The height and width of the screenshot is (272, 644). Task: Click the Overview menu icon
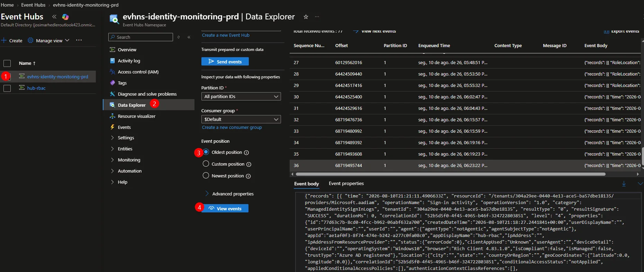(x=112, y=50)
